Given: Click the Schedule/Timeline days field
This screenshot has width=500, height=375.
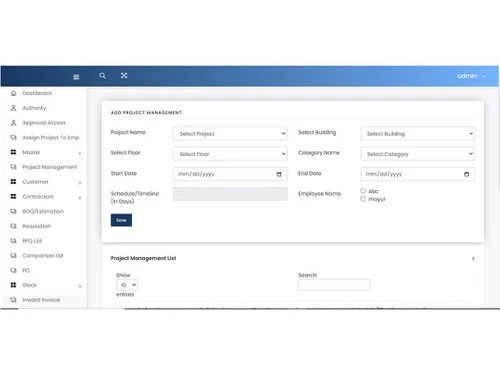Looking at the screenshot, I should tap(230, 194).
